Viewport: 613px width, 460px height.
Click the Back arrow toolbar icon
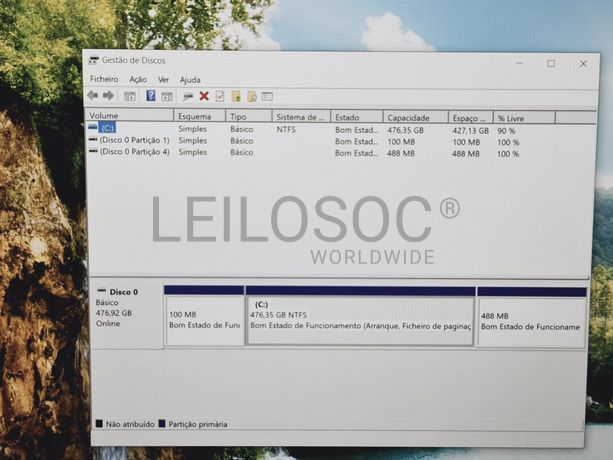[x=93, y=96]
